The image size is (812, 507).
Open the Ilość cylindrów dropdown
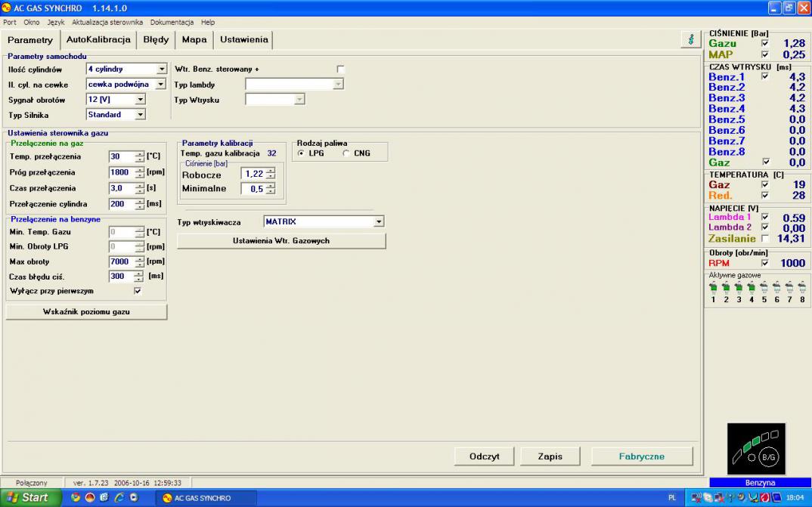[161, 70]
